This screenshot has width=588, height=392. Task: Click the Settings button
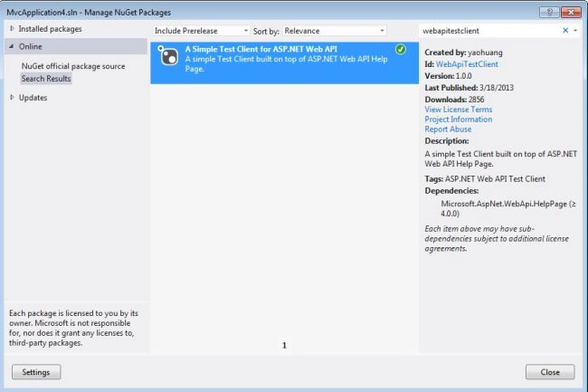pyautogui.click(x=36, y=372)
